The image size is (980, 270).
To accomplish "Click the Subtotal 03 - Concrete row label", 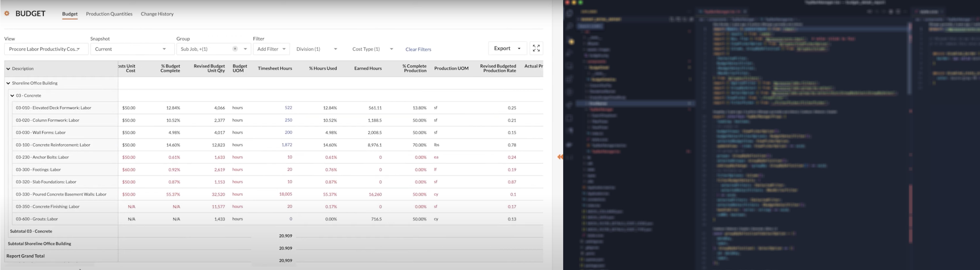I will [x=31, y=232].
